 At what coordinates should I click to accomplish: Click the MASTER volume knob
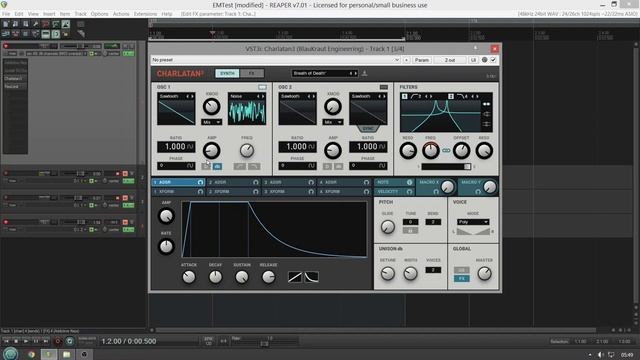(x=484, y=273)
